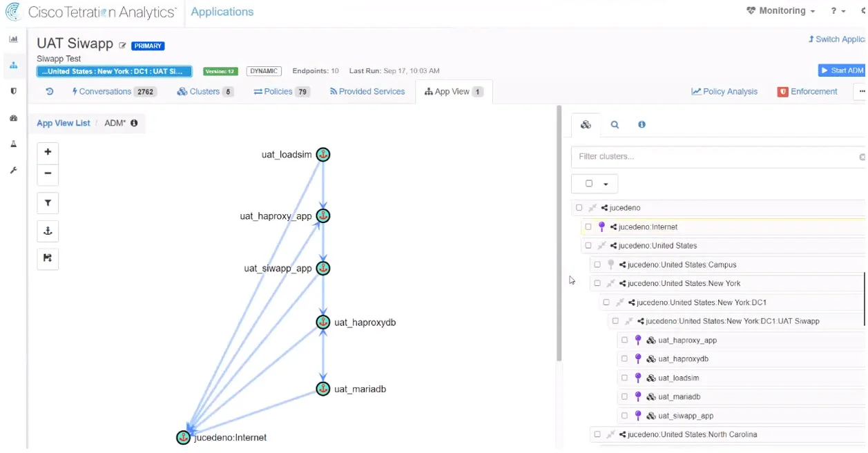Click the Start ADM button

click(x=842, y=70)
